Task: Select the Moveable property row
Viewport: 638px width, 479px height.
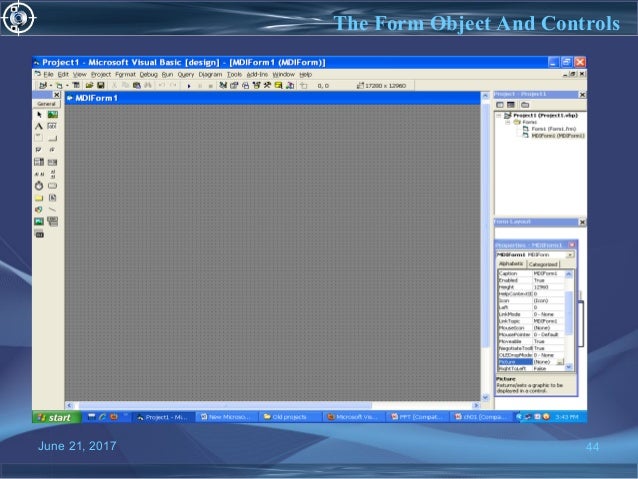Action: (x=531, y=341)
